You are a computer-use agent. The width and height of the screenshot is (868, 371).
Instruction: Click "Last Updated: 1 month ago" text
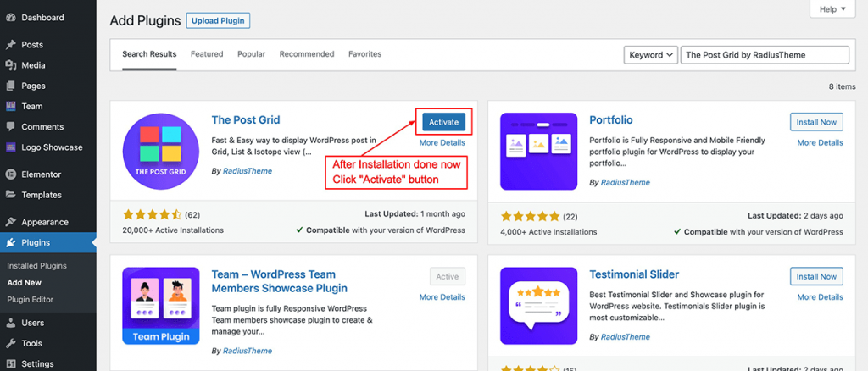tap(415, 214)
